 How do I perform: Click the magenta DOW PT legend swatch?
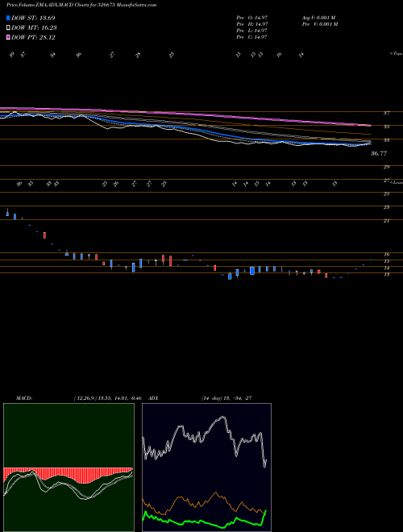(x=9, y=37)
